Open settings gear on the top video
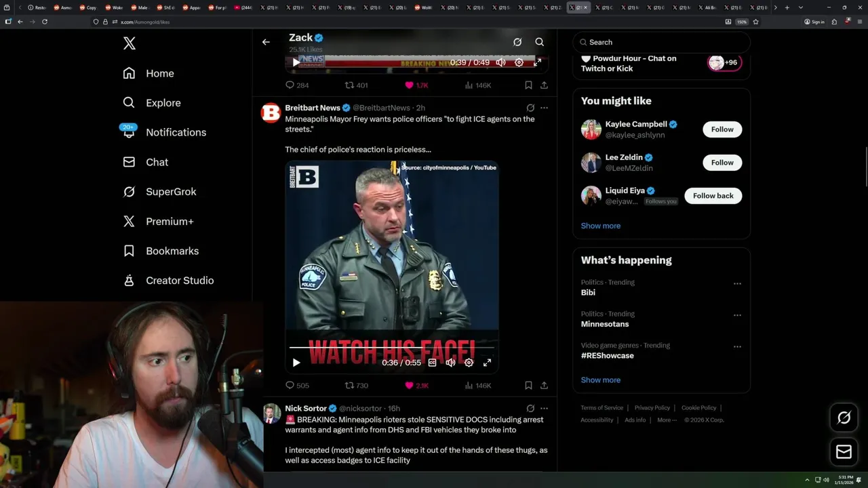The height and width of the screenshot is (488, 868). pyautogui.click(x=519, y=62)
